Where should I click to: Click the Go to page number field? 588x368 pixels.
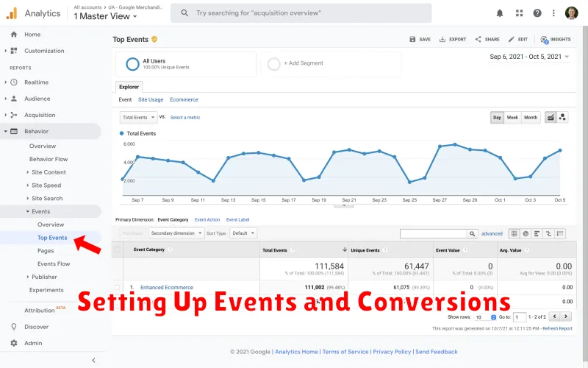point(520,317)
